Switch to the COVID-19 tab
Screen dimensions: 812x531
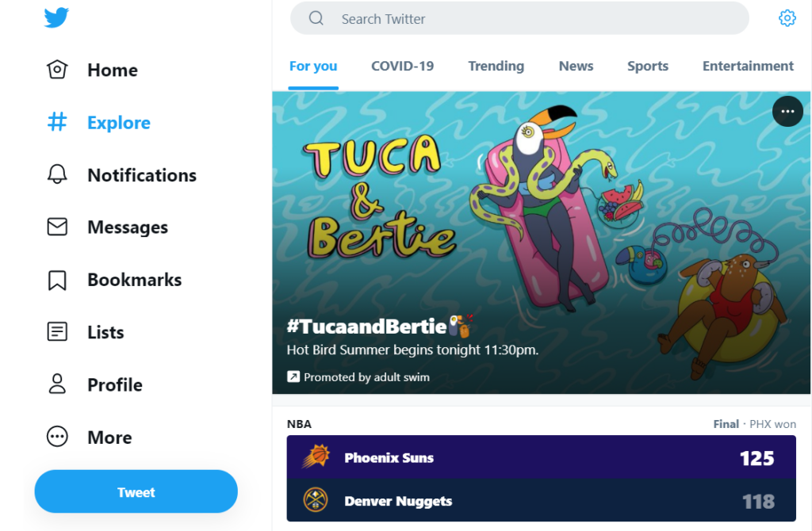[x=402, y=67]
